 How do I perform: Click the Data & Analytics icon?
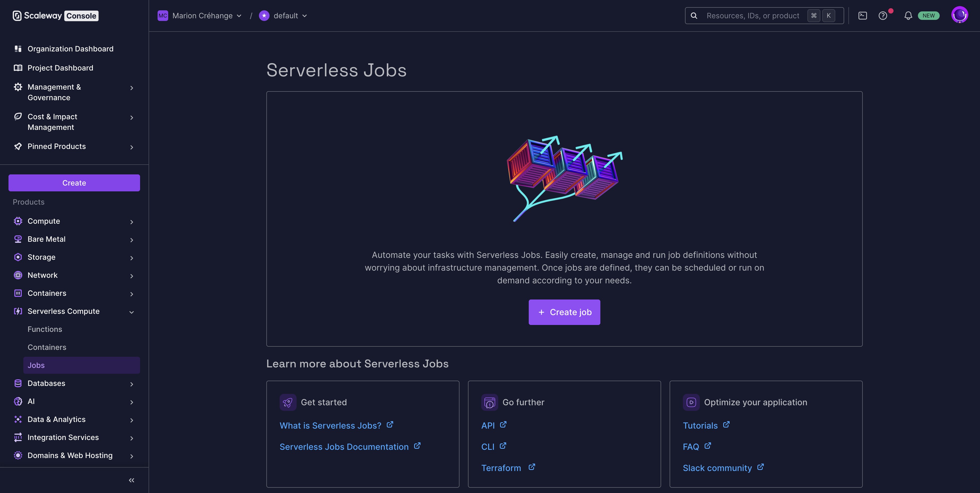[18, 419]
